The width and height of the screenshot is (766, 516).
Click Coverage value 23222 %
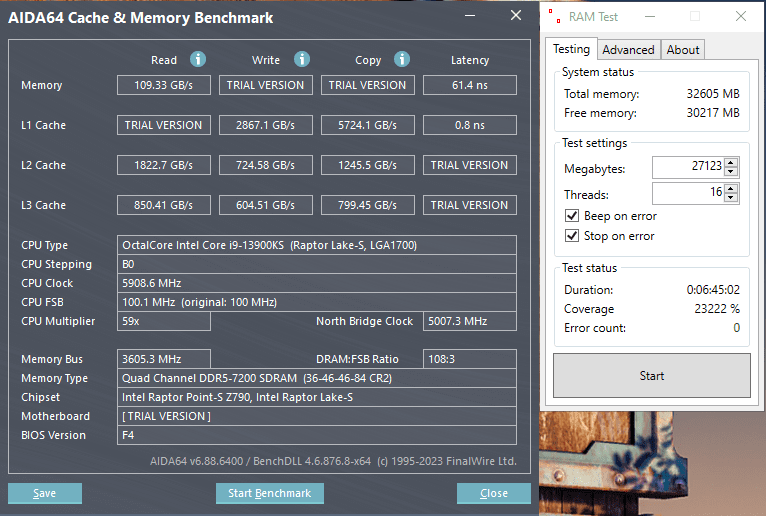click(x=717, y=309)
